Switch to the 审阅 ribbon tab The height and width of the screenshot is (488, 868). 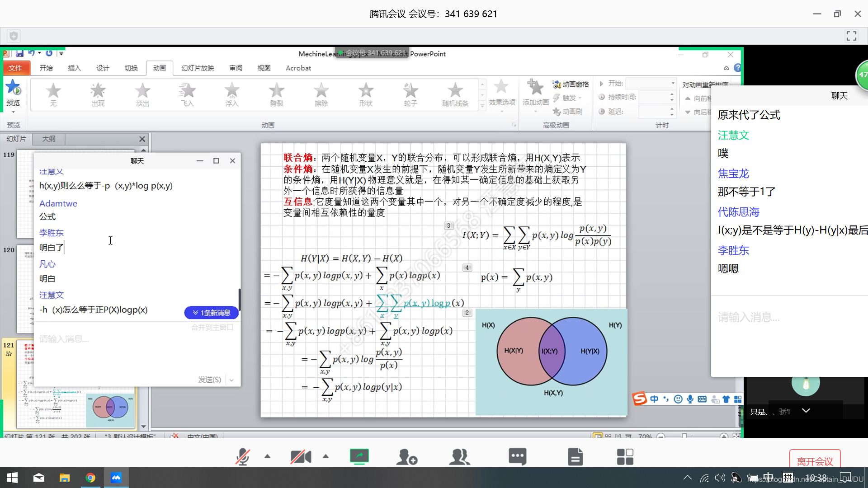point(236,68)
